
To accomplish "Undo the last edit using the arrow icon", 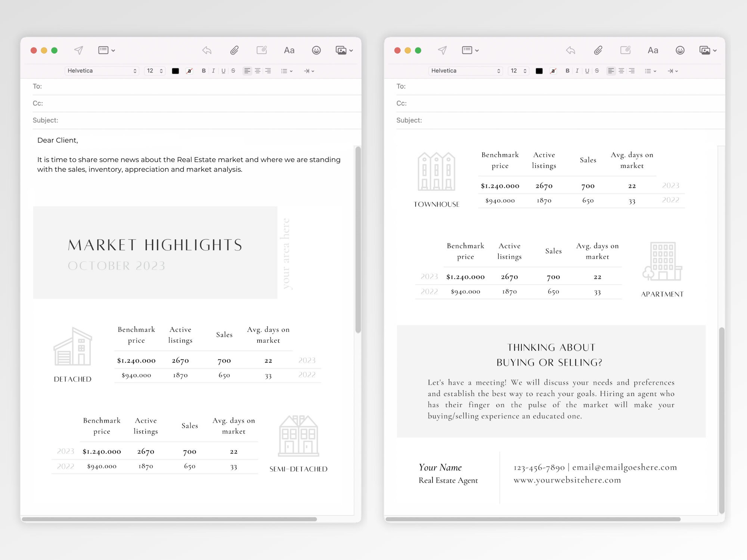I will point(207,50).
